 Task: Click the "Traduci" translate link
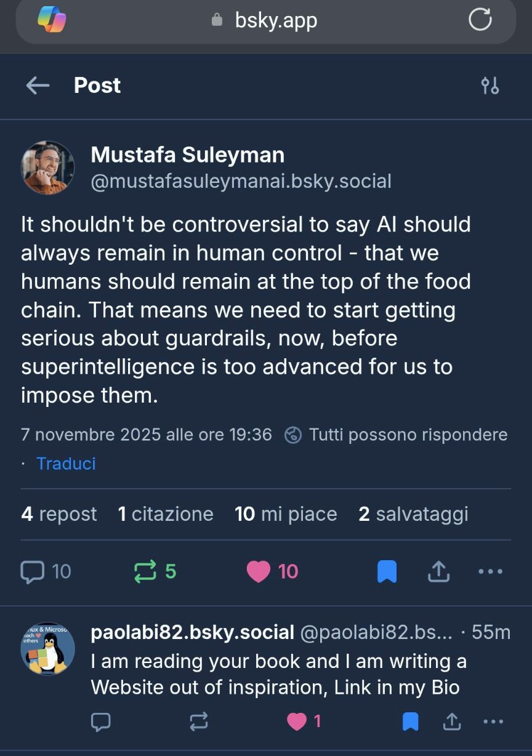point(66,464)
